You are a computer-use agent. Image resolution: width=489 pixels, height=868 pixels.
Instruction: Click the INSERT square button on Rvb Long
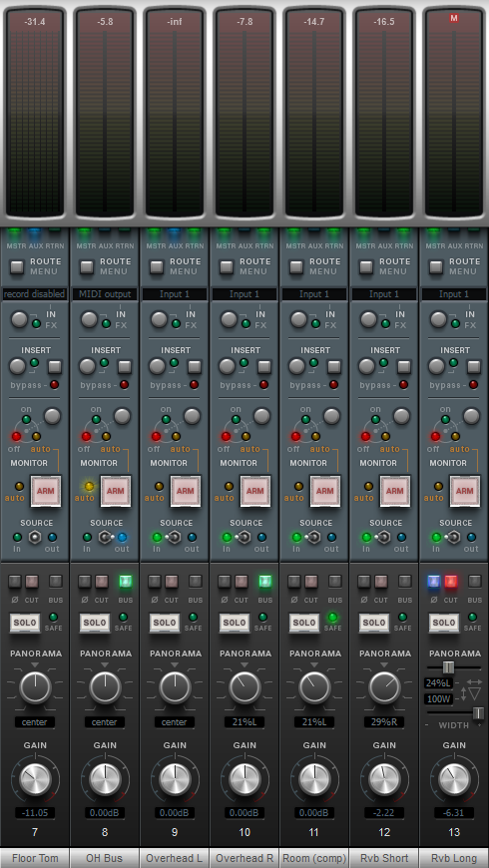click(473, 366)
